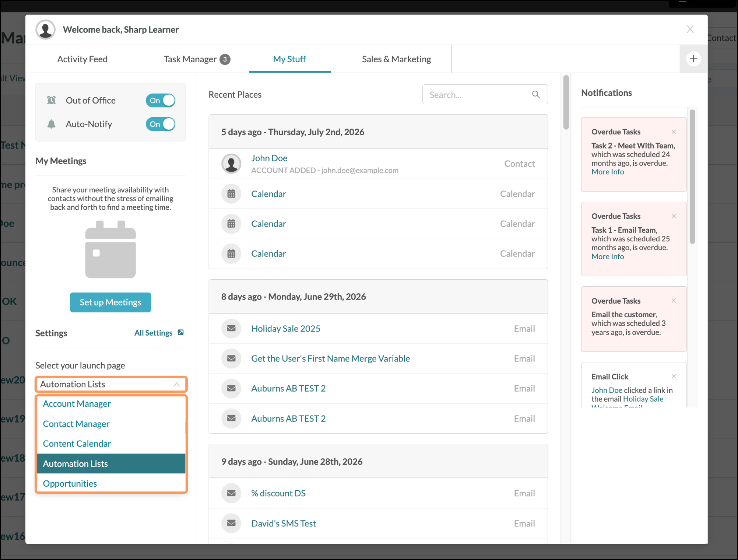The image size is (738, 560).
Task: Dismiss the Task 2 - Meet With Team notification
Action: tap(674, 132)
